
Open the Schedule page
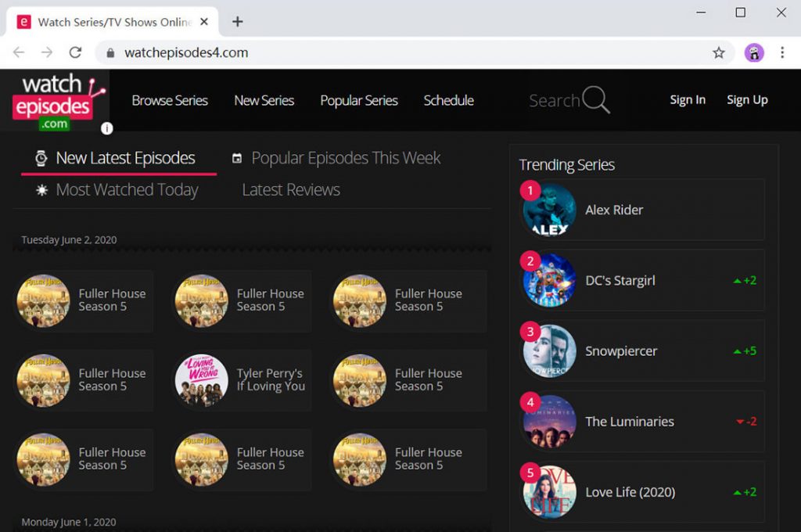tap(448, 100)
